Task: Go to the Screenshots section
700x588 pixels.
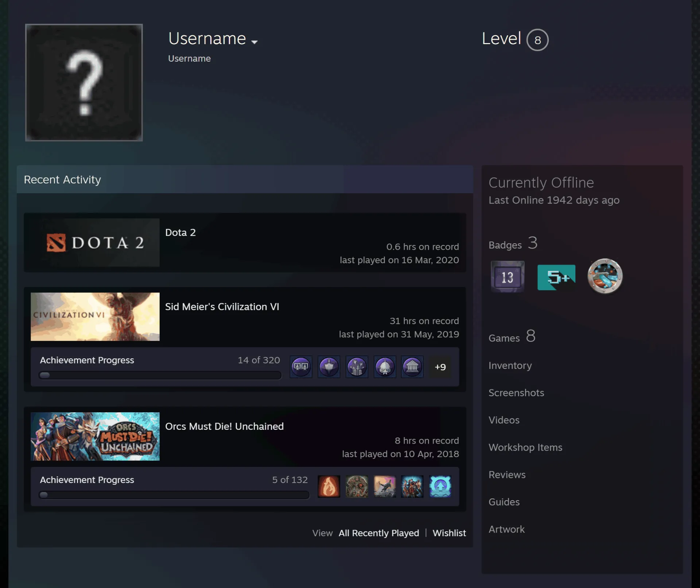Action: [x=516, y=393]
